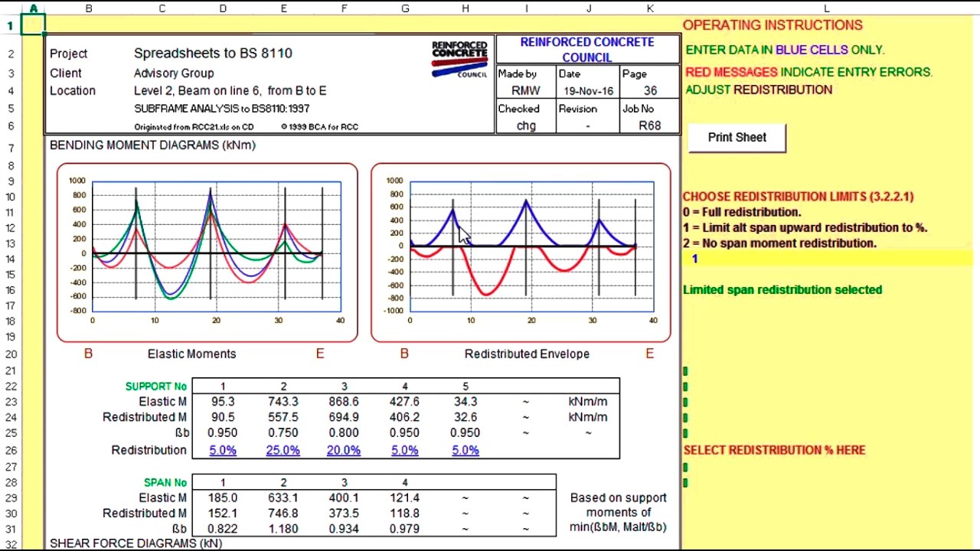This screenshot has width=980, height=551.
Task: Click span 4 βb value 0.979
Action: click(x=405, y=529)
